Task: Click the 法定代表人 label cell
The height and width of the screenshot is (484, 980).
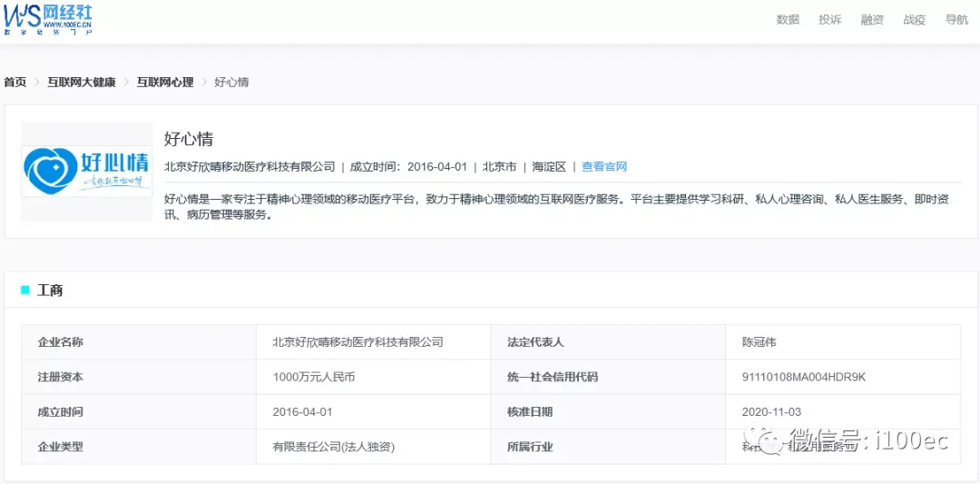Action: point(608,342)
